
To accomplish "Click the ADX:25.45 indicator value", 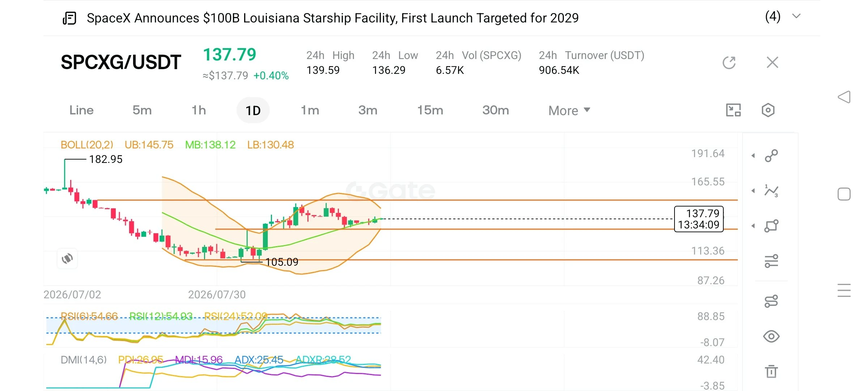I will tap(259, 360).
